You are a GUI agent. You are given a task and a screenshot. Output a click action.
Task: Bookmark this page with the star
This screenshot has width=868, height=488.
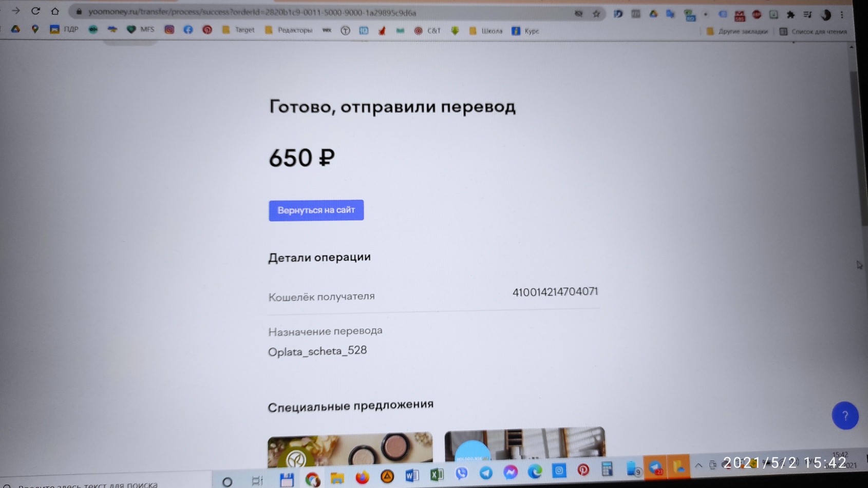point(596,14)
